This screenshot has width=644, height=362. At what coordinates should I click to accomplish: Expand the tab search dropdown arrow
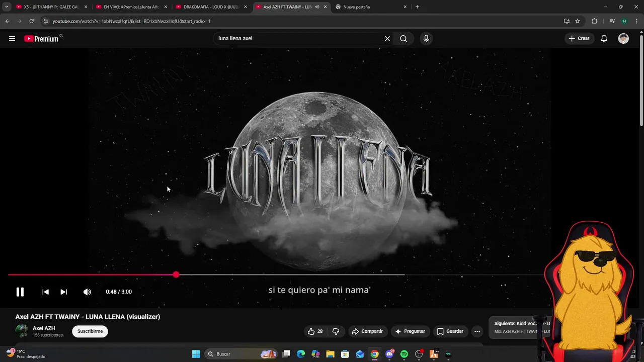click(7, 7)
